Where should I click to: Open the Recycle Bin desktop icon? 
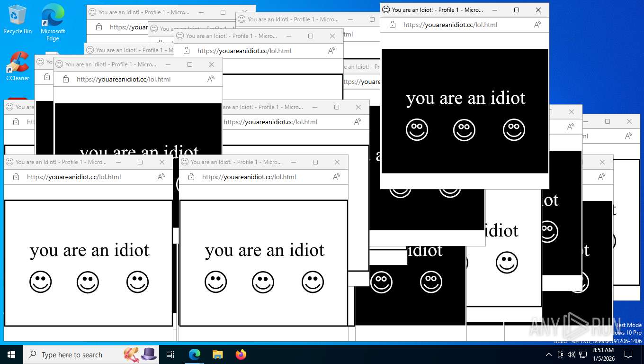click(18, 20)
